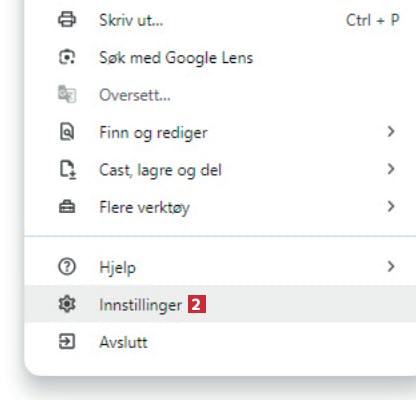
Task: Click the Oversett... menu entry
Action: point(220,95)
